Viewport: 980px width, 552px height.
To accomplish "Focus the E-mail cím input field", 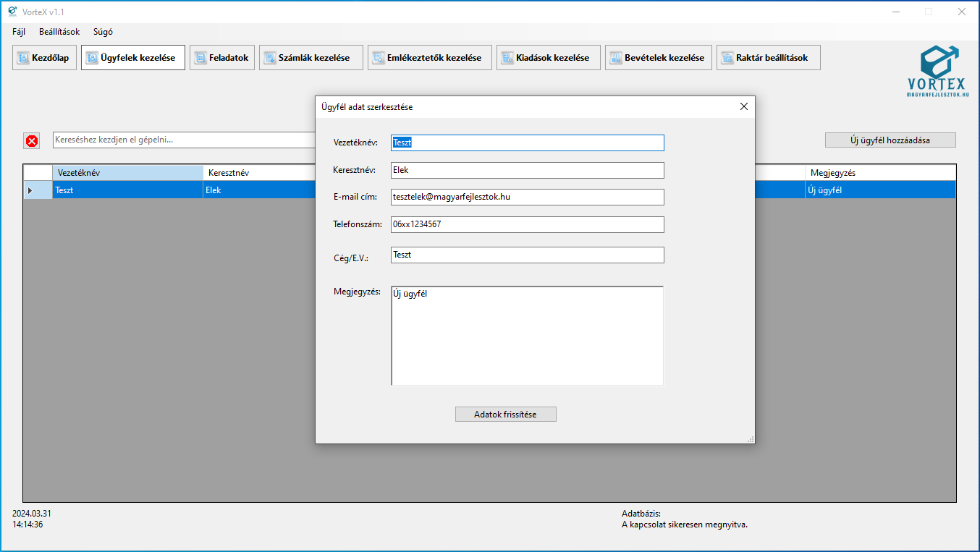I will [527, 197].
